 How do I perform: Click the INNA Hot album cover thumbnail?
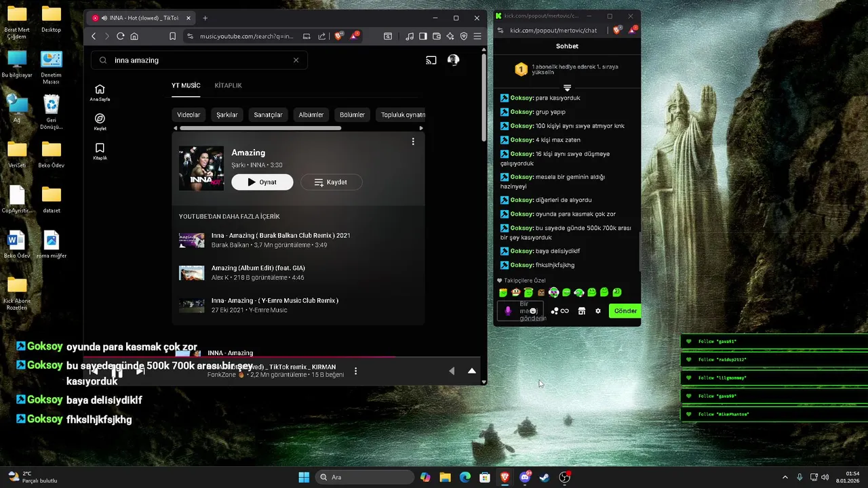click(x=201, y=168)
